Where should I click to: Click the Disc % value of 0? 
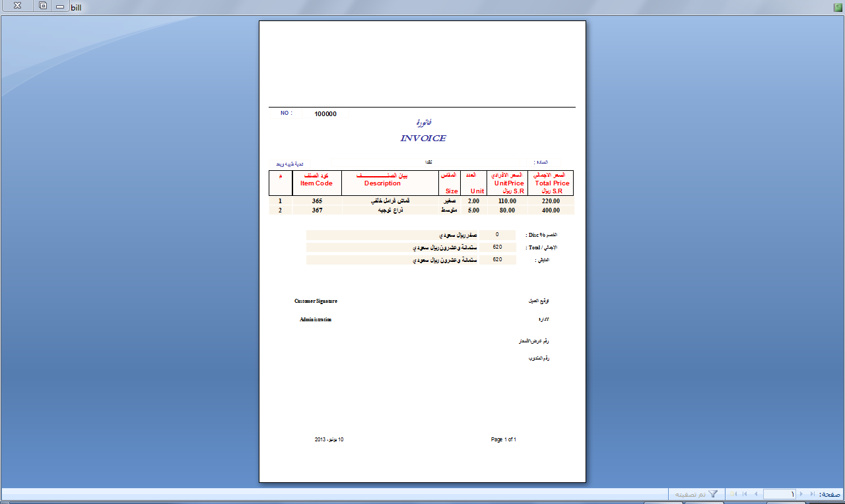[x=497, y=235]
